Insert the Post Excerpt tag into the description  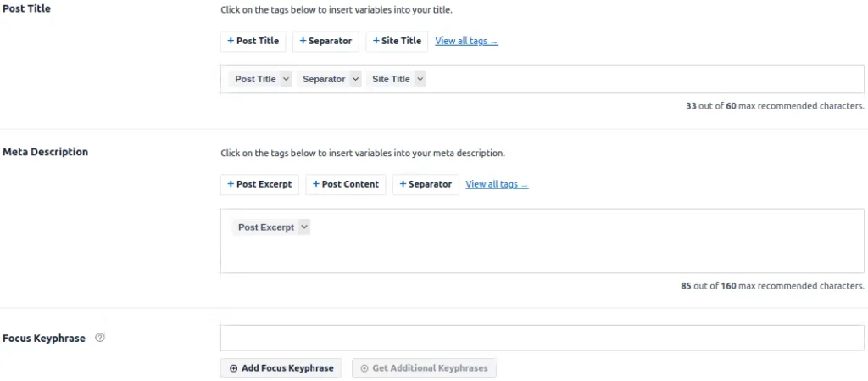click(259, 184)
